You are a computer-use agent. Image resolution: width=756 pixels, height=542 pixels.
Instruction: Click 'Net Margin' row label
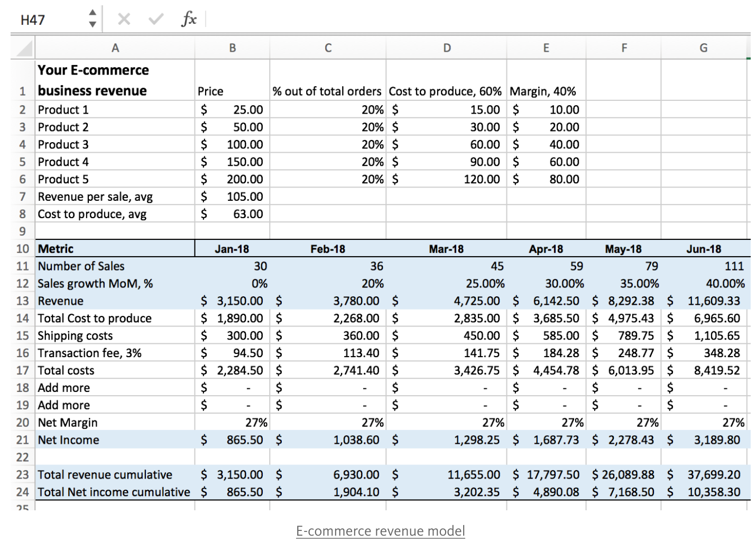point(115,423)
